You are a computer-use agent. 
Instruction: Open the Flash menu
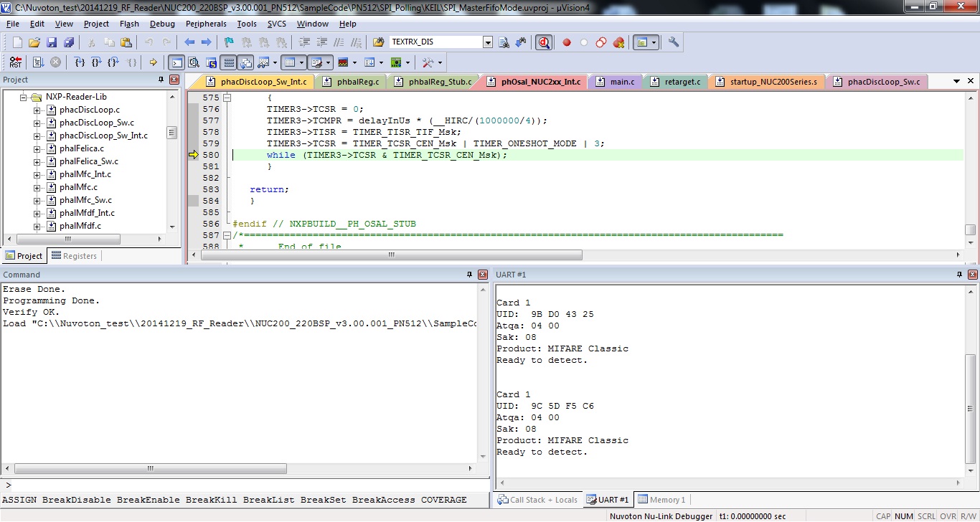point(129,24)
